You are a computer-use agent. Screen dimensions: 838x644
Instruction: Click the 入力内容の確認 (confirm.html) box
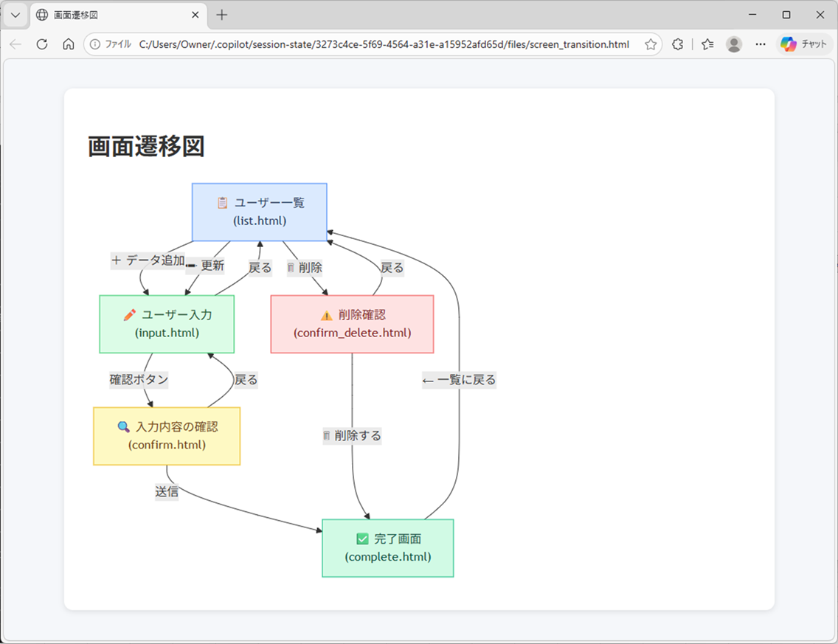point(167,436)
